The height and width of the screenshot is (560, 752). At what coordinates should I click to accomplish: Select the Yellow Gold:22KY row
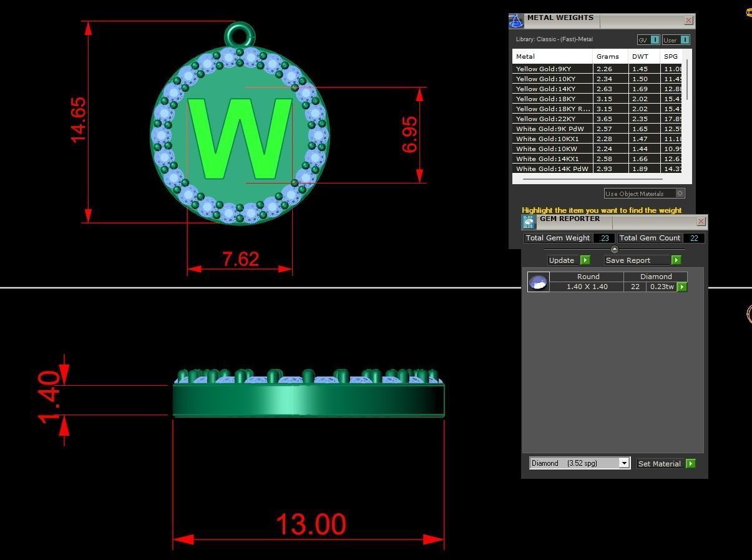coord(597,119)
